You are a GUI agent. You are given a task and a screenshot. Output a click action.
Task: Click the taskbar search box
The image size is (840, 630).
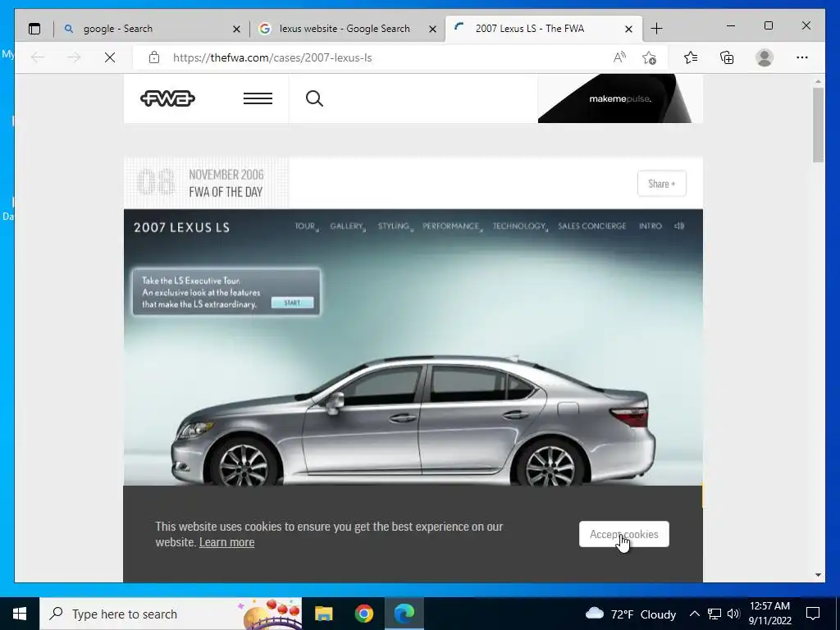(171, 614)
